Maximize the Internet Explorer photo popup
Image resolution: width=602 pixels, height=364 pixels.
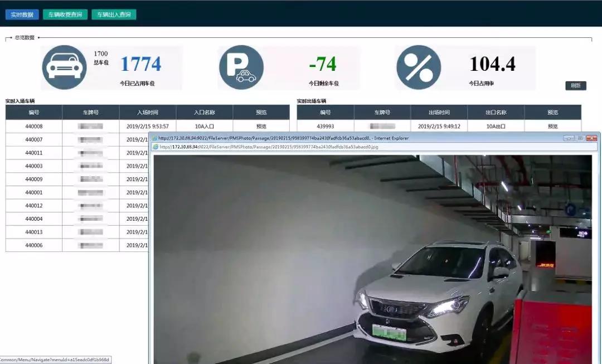[x=580, y=138]
